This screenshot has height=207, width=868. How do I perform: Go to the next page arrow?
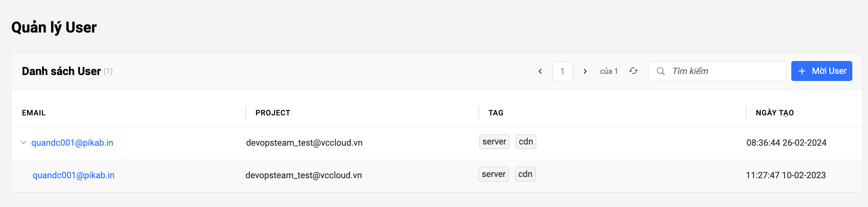(585, 71)
